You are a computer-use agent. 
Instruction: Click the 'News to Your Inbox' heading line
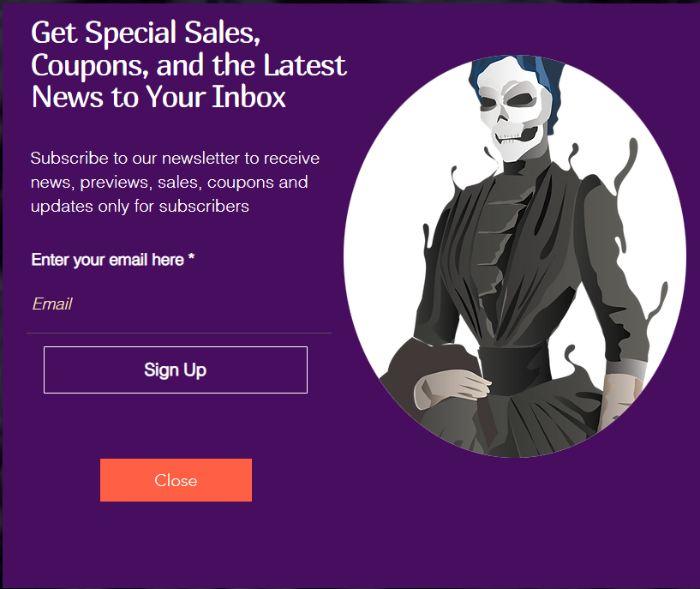(x=159, y=97)
